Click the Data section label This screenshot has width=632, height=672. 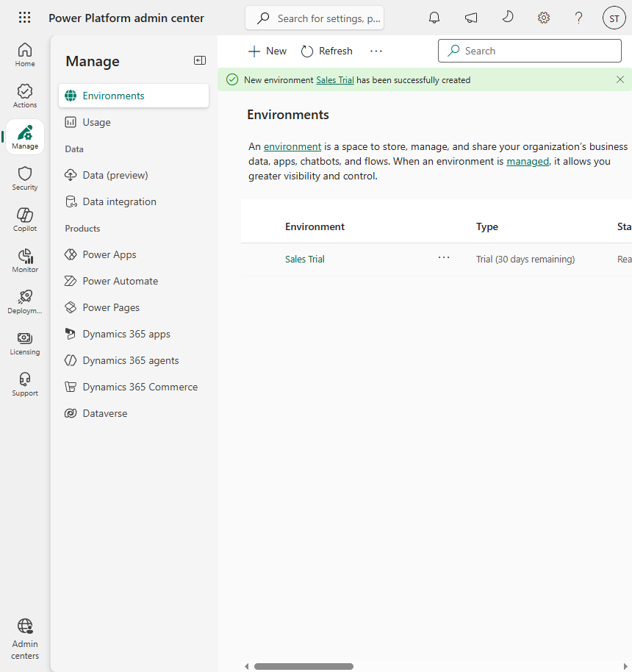pyautogui.click(x=74, y=149)
